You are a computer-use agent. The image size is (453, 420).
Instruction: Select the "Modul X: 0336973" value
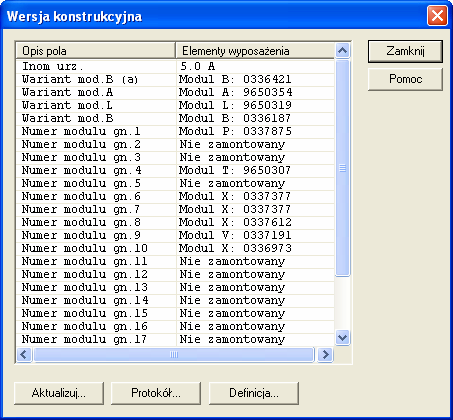click(255, 248)
